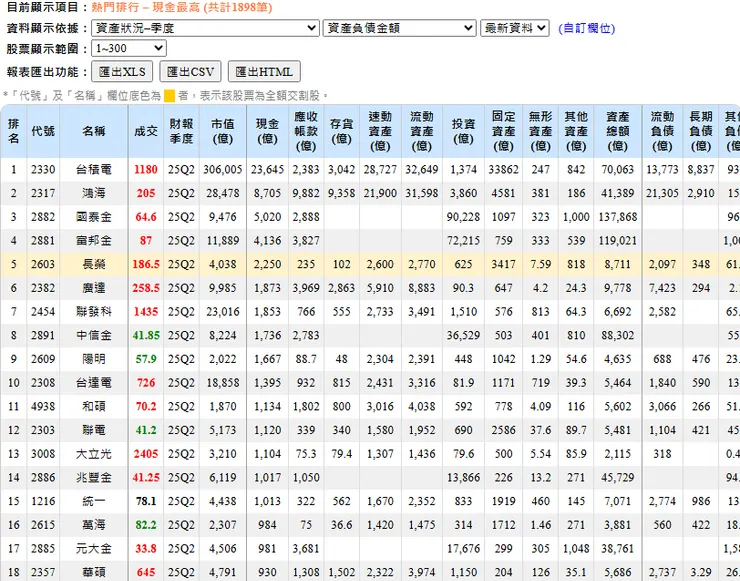Image resolution: width=740 pixels, height=581 pixels.
Task: Open the 資產負債金額 dropdown
Action: coord(399,28)
